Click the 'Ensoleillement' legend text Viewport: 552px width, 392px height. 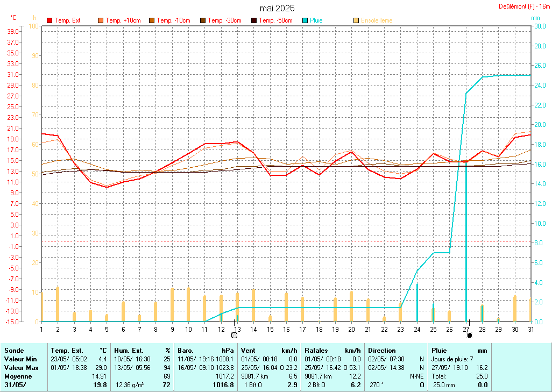(x=377, y=20)
